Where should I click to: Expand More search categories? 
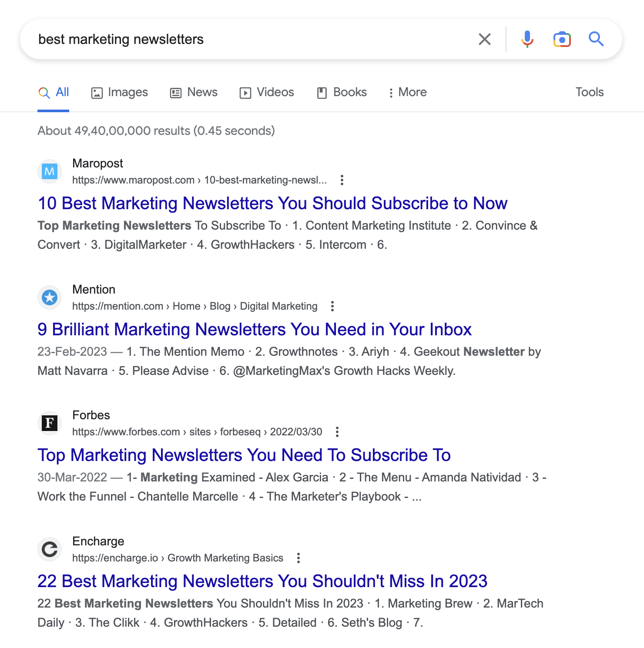(407, 92)
